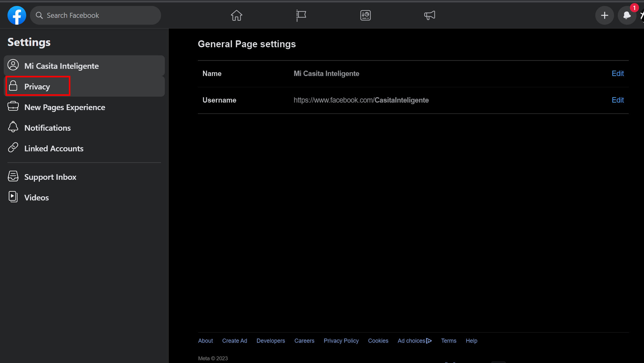Viewport: 644px width, 363px height.
Task: Click the plus Create button
Action: pyautogui.click(x=604, y=15)
